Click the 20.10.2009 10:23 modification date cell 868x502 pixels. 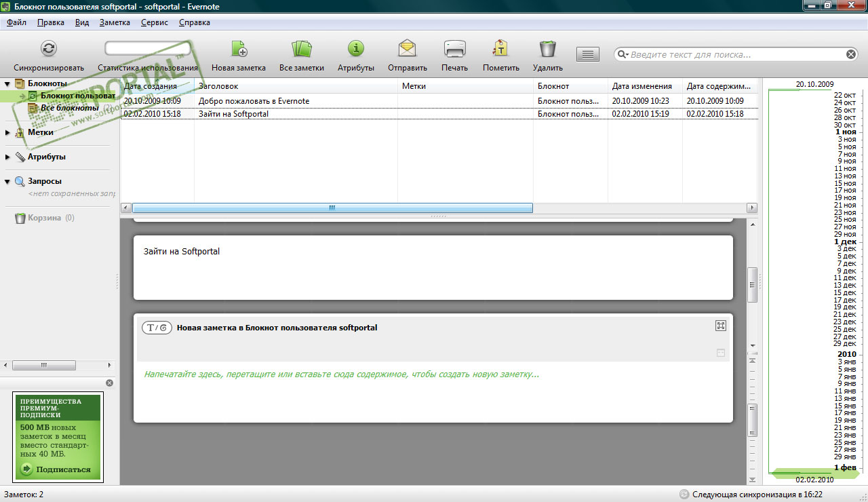pos(641,101)
